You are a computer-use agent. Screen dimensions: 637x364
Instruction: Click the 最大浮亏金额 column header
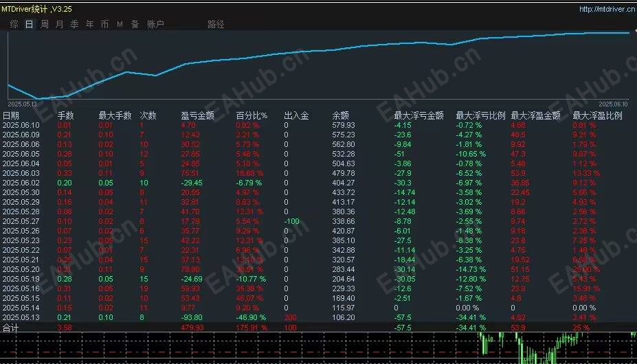[x=419, y=116]
